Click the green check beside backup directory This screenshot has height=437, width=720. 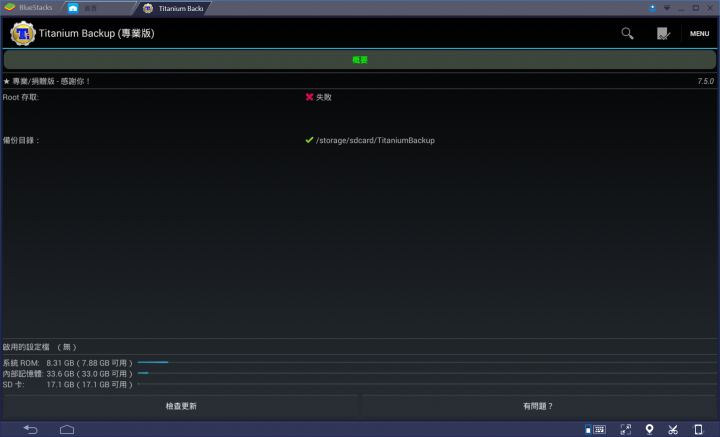(309, 140)
